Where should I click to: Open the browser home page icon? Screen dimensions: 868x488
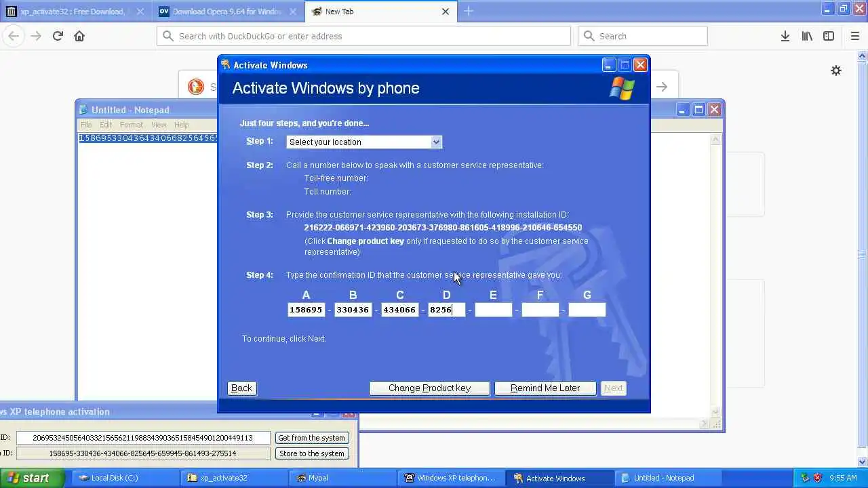pos(79,36)
